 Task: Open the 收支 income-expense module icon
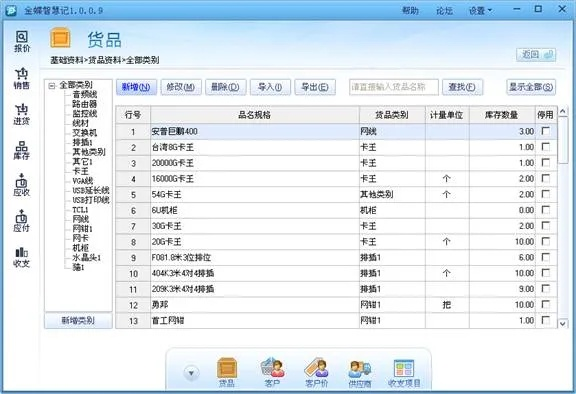(22, 257)
